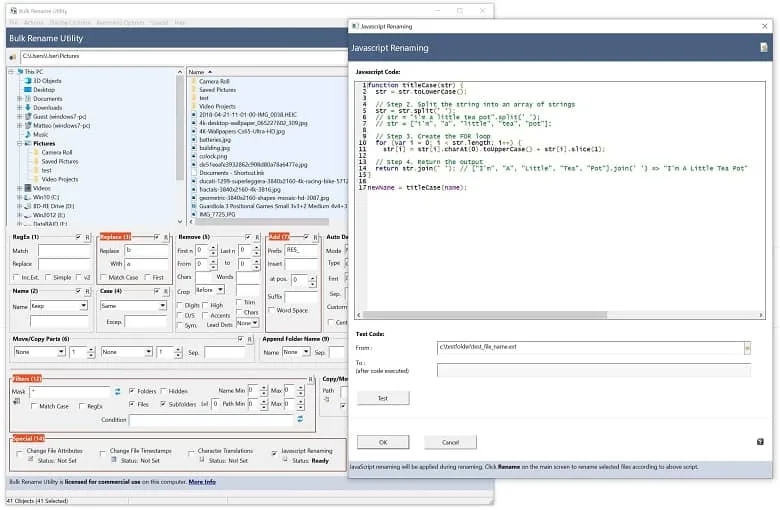The width and height of the screenshot is (780, 510).
Task: Click Cancel in Javascript Renaming dialog
Action: point(450,442)
